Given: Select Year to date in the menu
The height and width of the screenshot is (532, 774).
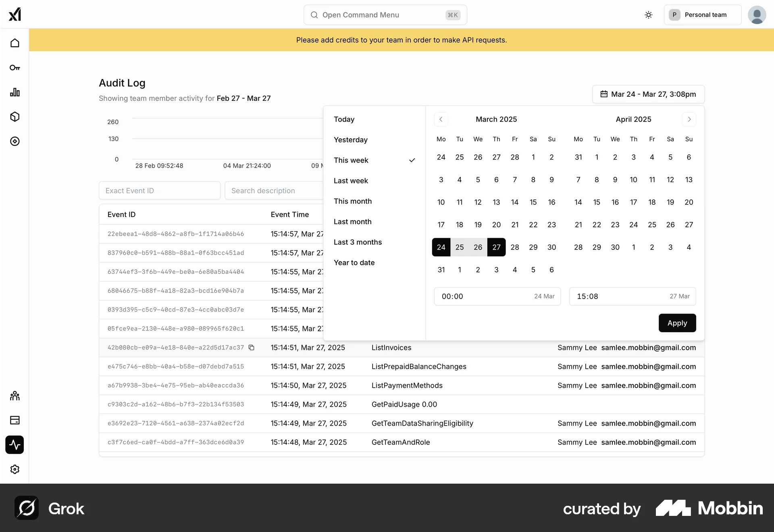Looking at the screenshot, I should [x=354, y=262].
